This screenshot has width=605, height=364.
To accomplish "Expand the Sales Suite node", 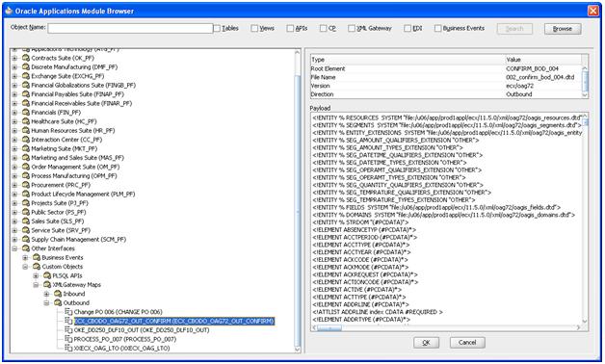I will tap(14, 221).
